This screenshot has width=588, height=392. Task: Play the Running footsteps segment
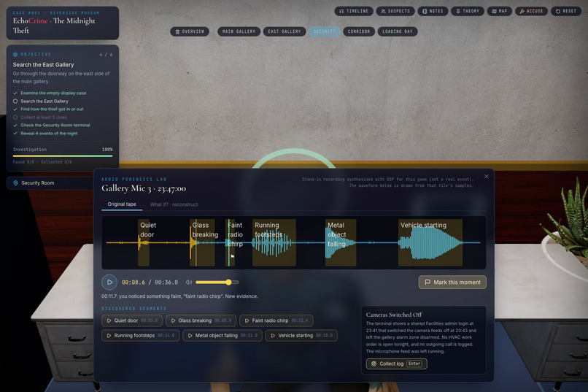(x=140, y=335)
